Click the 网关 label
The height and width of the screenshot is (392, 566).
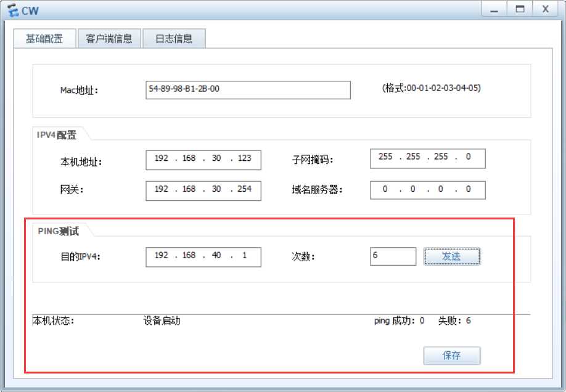pyautogui.click(x=72, y=190)
